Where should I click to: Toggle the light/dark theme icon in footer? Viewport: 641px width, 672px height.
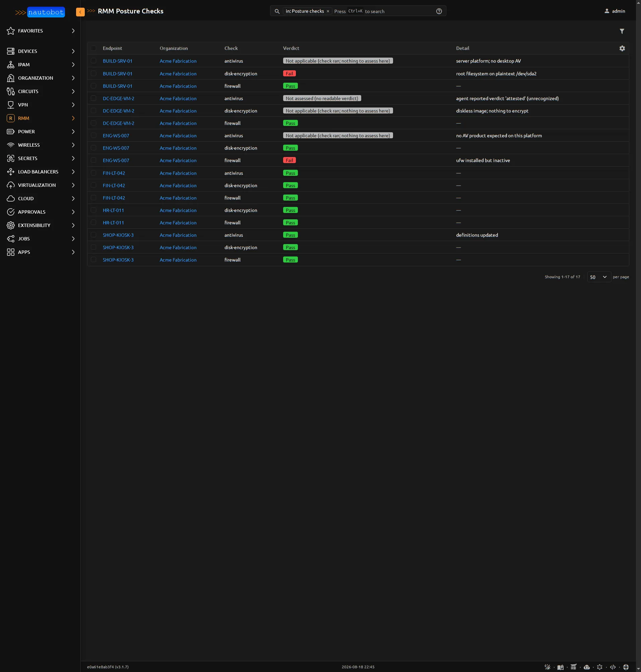[548, 667]
